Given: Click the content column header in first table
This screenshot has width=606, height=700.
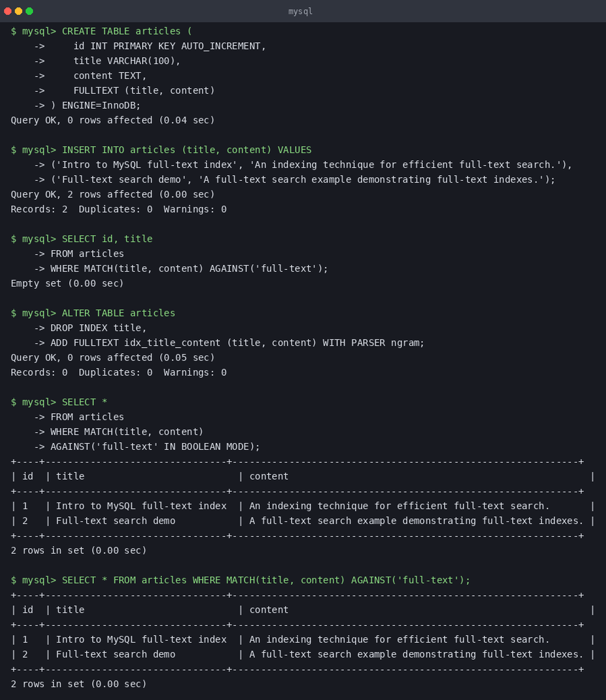Looking at the screenshot, I should [269, 476].
